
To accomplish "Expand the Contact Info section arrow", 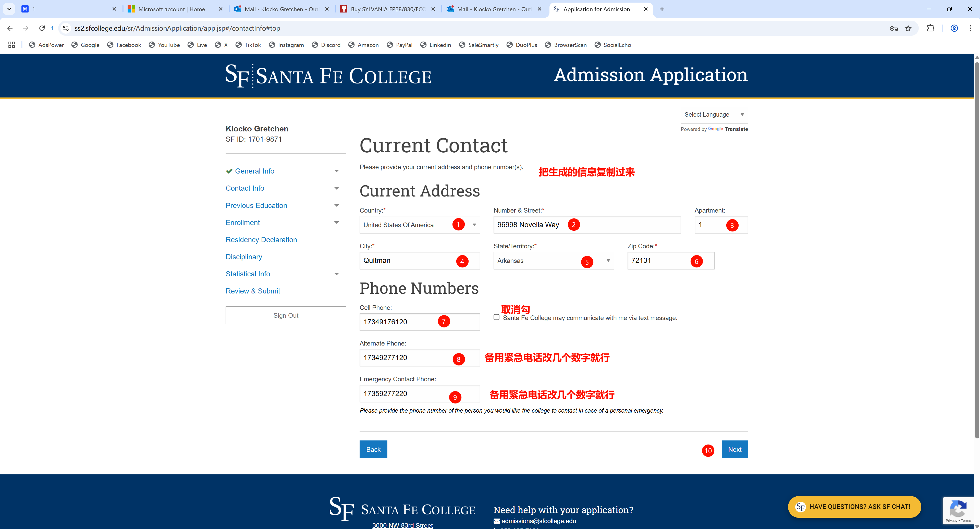I will point(336,188).
